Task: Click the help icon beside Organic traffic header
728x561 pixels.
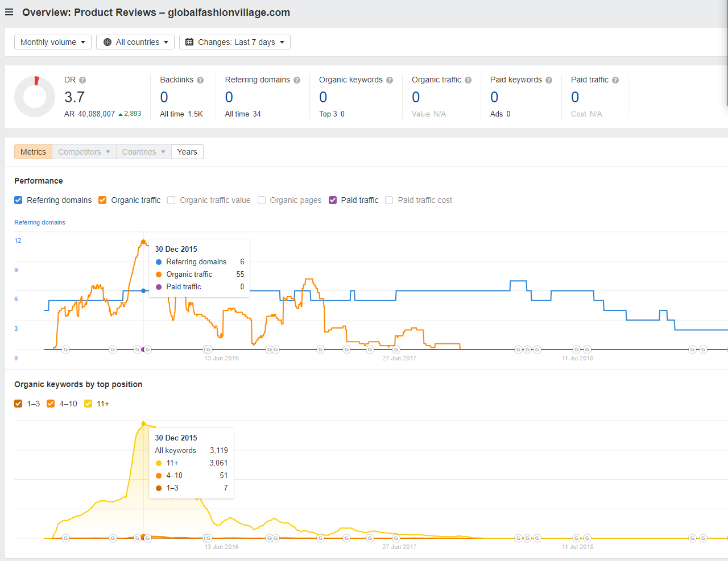Action: point(468,80)
